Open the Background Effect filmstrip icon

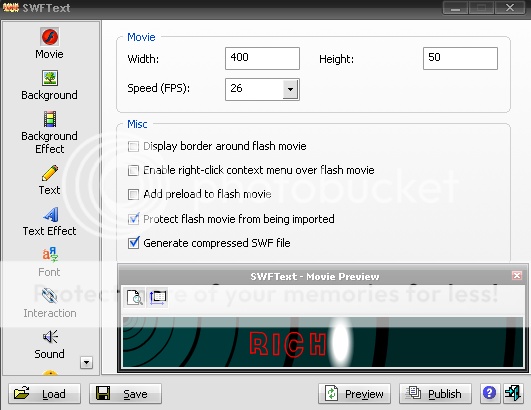(x=50, y=119)
